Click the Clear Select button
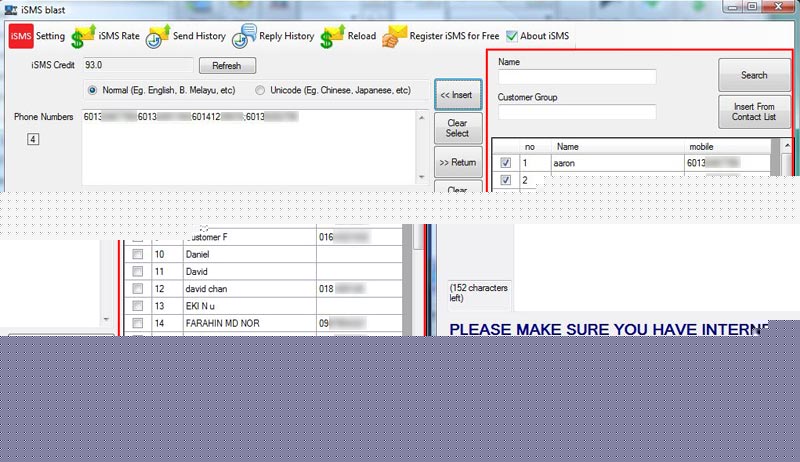 click(458, 128)
